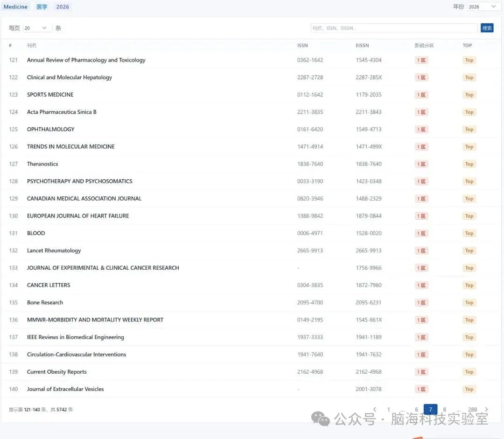This screenshot has width=504, height=439.
Task: Select ISSN 2211-3835 cell
Action: pos(310,112)
